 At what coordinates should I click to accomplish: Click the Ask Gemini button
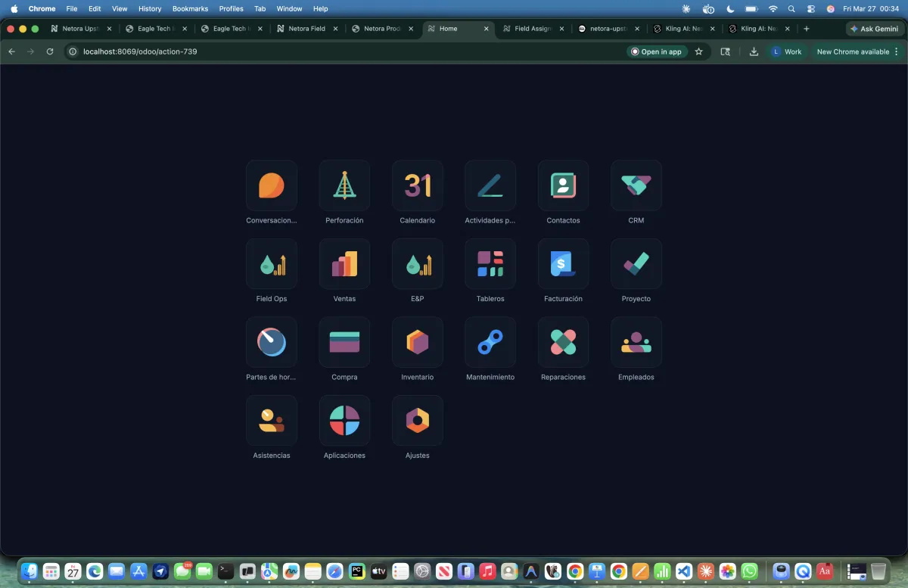coord(874,29)
